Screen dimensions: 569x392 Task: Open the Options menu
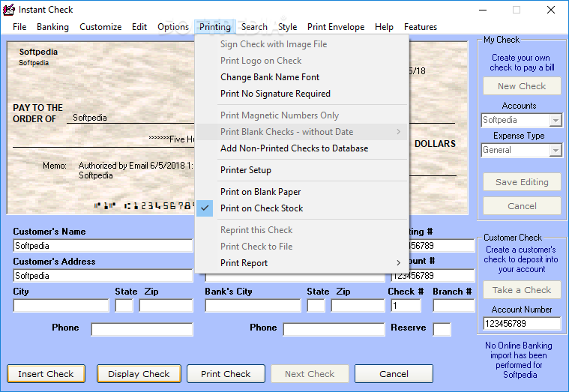(173, 27)
